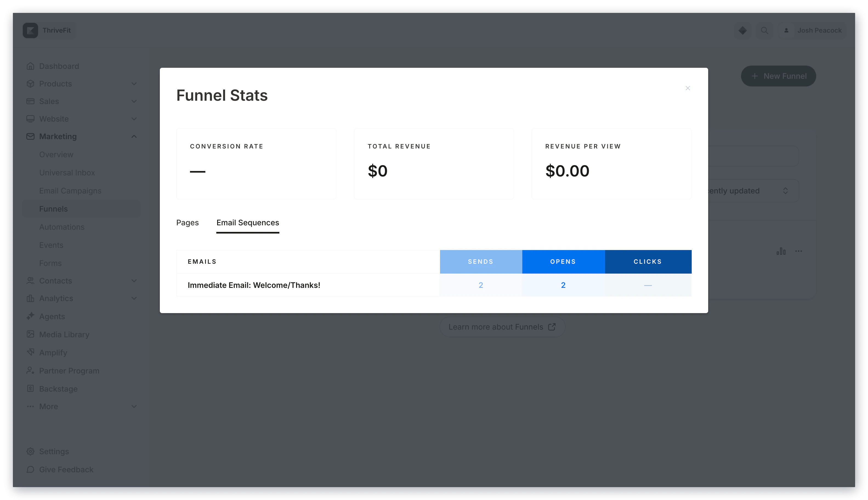The width and height of the screenshot is (868, 500).
Task: Open the ThriveFit site name button
Action: click(49, 30)
